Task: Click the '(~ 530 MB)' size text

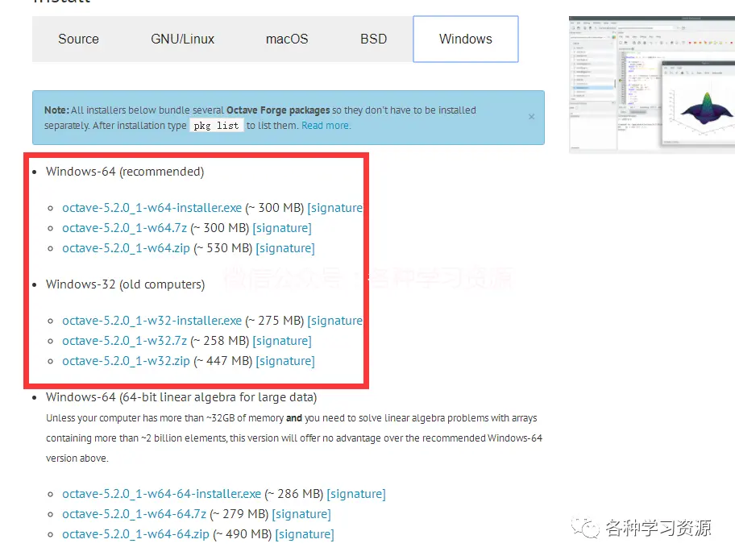Action: click(x=223, y=248)
